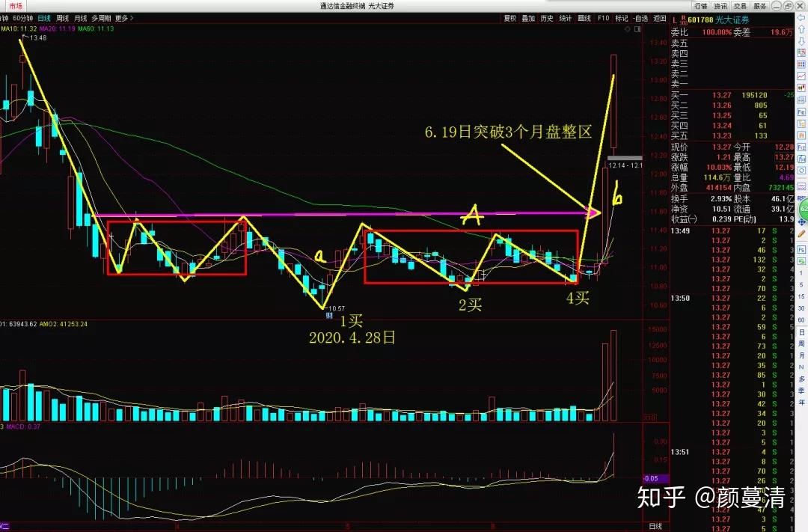
Task: Expand the 更多 periods dropdown
Action: point(124,19)
